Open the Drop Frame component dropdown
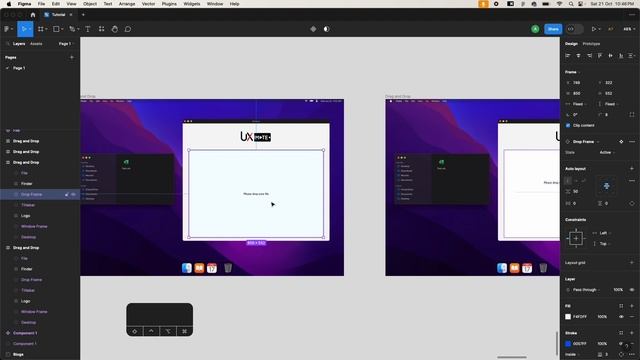The image size is (640, 360). (x=586, y=142)
